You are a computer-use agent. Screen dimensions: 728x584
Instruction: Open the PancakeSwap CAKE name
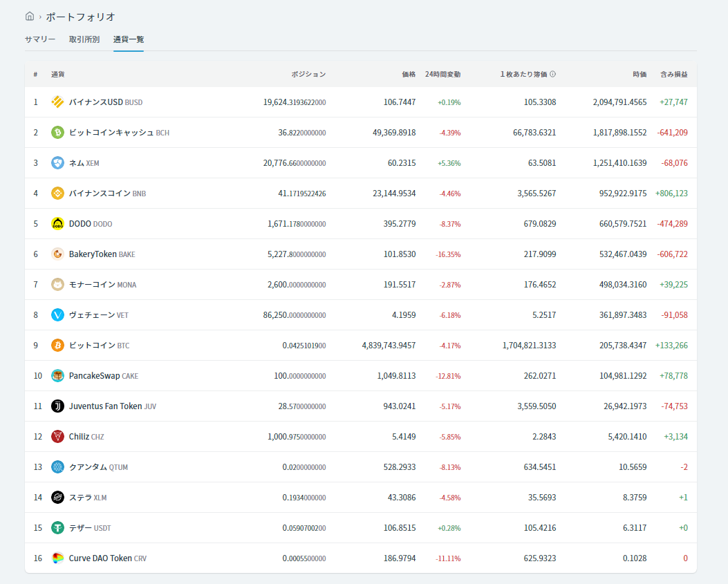click(104, 375)
